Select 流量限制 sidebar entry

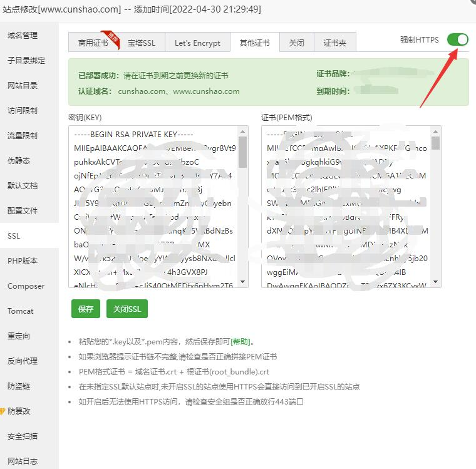[23, 136]
